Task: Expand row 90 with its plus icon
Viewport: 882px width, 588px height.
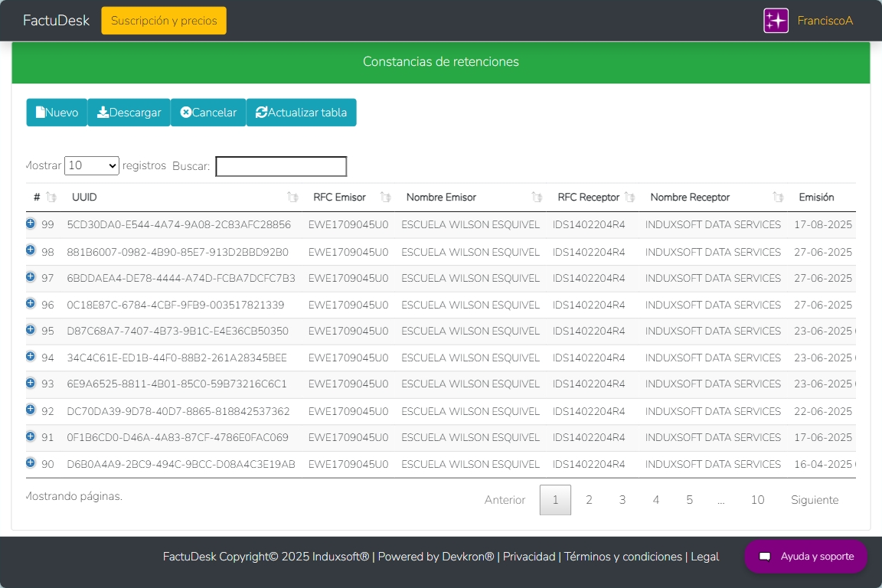Action: coord(31,462)
